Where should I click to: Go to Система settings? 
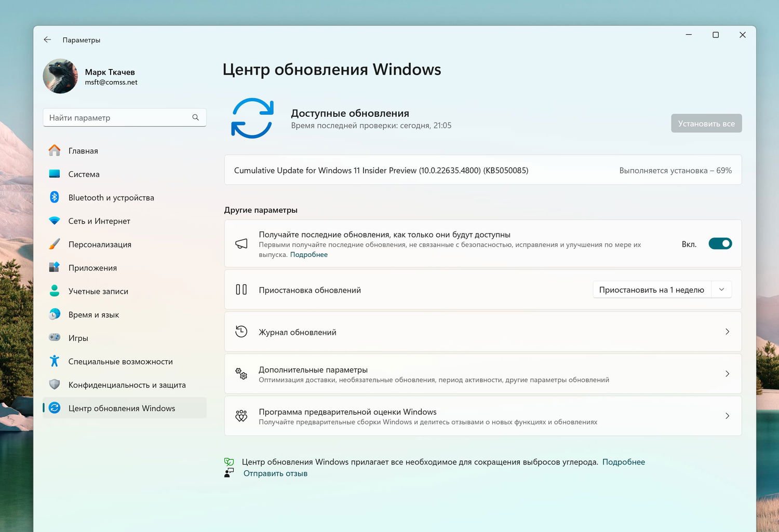125,174
